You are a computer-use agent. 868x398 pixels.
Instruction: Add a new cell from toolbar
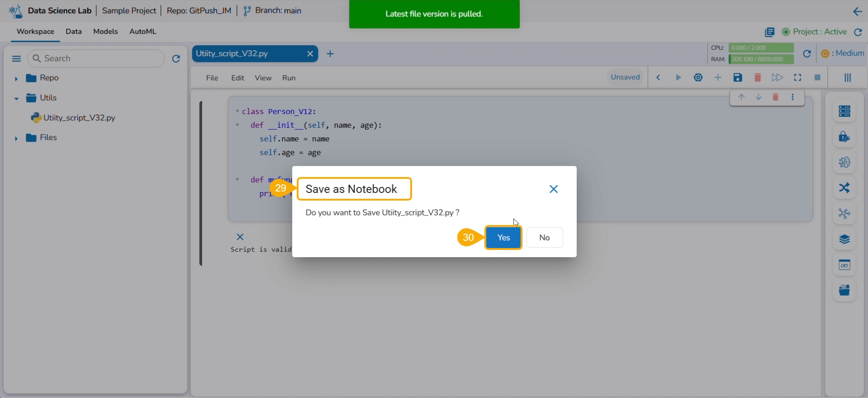click(x=718, y=78)
